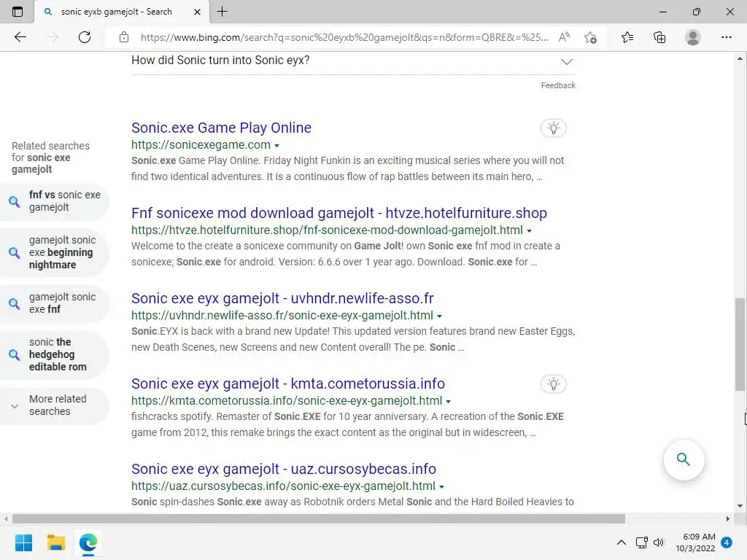Expand 'How did Sonic turn into Sonic eyx?'
Image resolution: width=747 pixels, height=560 pixels.
(353, 61)
